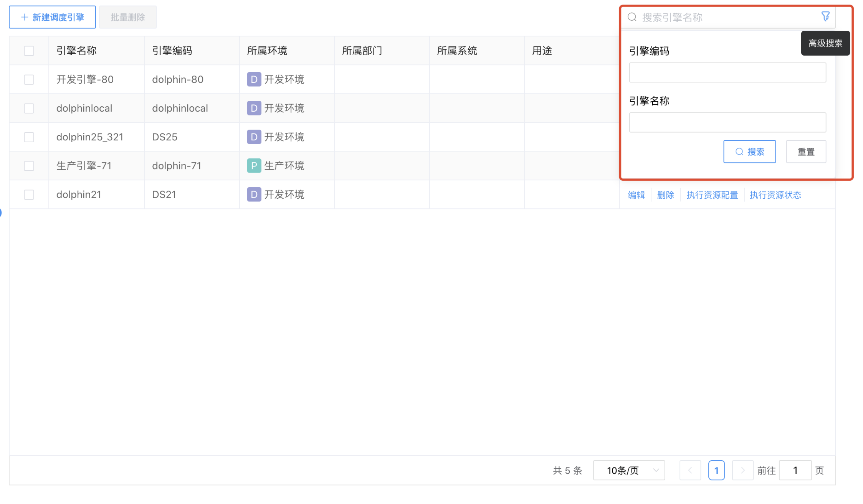Click the 生产环境 P icon for dolphin-71
Image resolution: width=863 pixels, height=504 pixels.
[253, 166]
